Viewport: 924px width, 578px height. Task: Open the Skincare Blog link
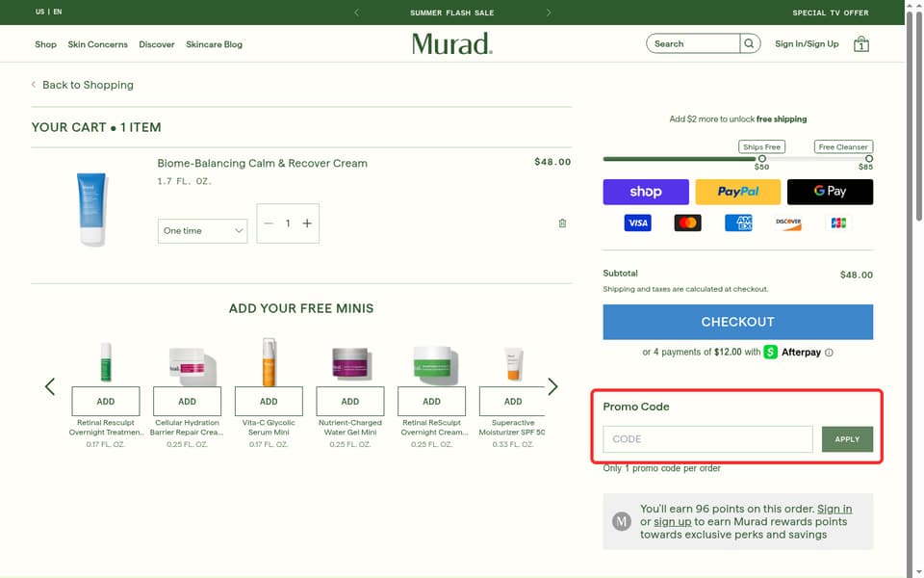214,44
